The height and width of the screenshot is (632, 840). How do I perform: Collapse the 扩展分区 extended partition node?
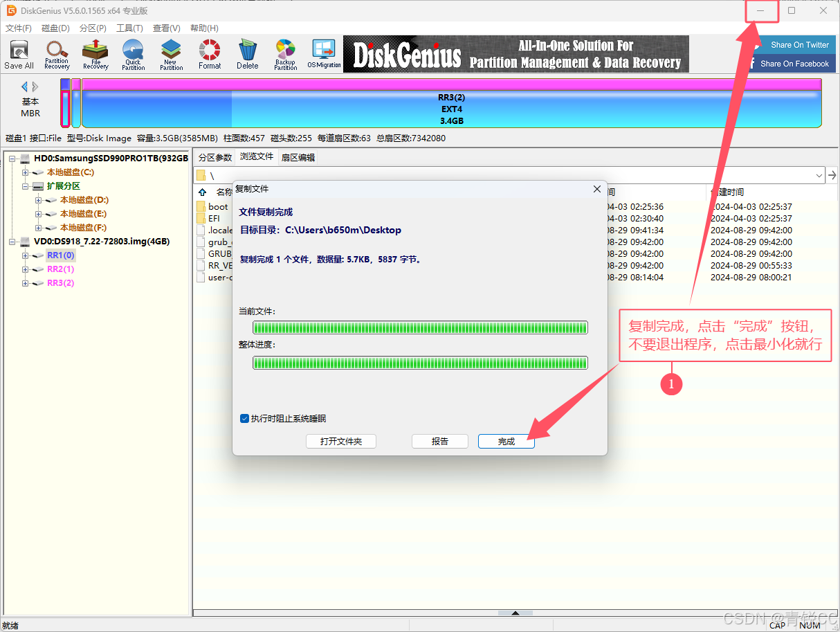(26, 186)
